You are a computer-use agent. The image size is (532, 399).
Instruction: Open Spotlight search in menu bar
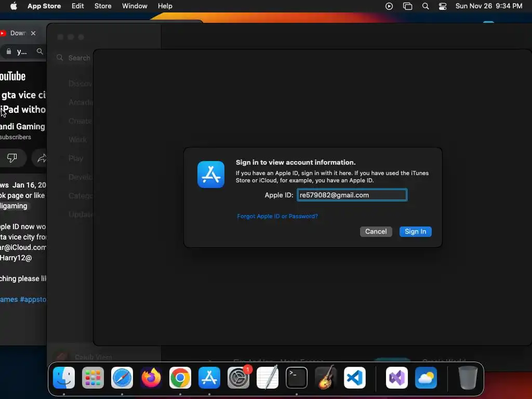[x=425, y=6]
